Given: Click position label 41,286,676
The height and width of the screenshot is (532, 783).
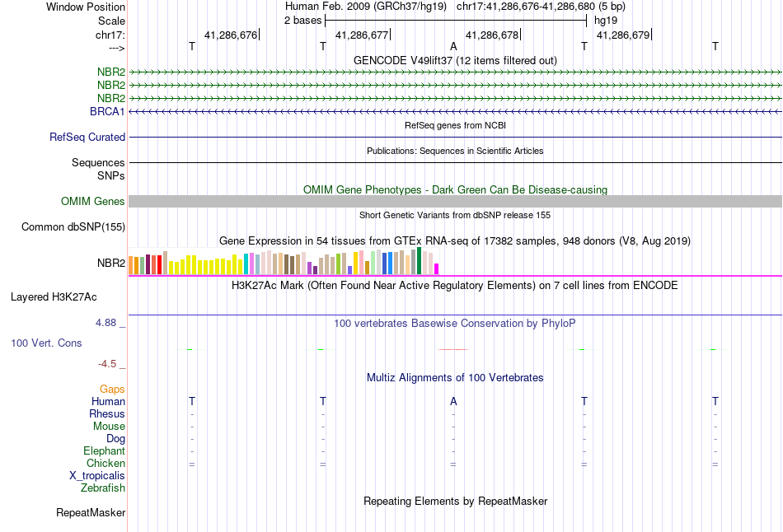Looking at the screenshot, I should coord(231,35).
